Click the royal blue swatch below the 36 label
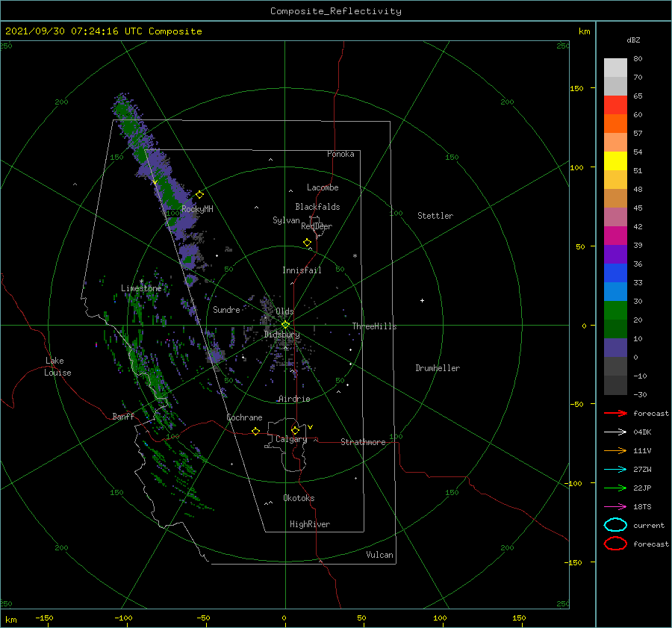This screenshot has width=672, height=628. 615,273
